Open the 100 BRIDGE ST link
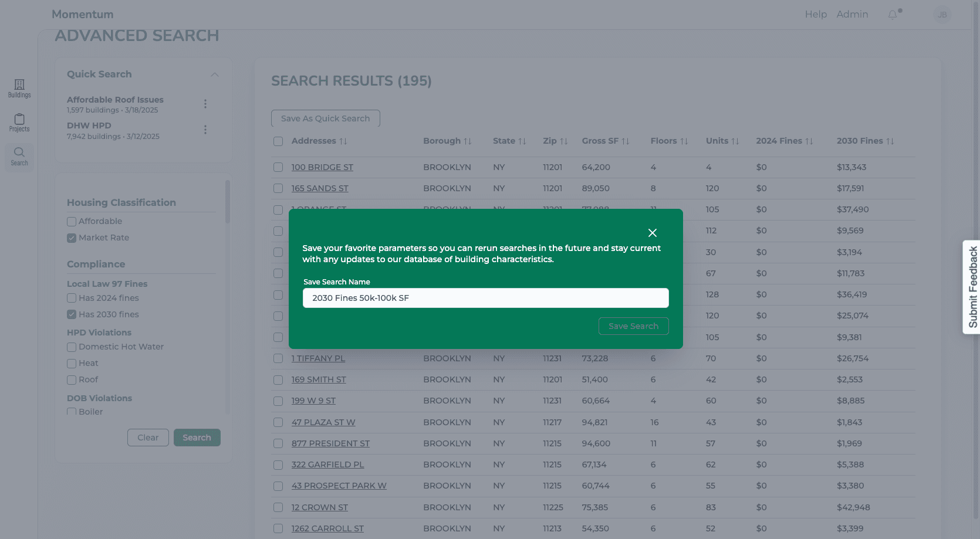This screenshot has width=980, height=539. pos(322,167)
